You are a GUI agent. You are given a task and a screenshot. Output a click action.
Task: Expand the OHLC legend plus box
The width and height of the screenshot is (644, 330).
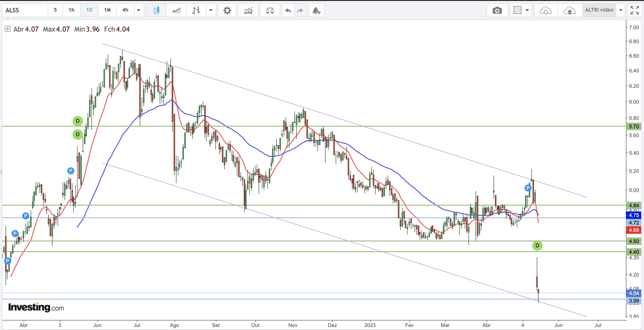[x=7, y=29]
